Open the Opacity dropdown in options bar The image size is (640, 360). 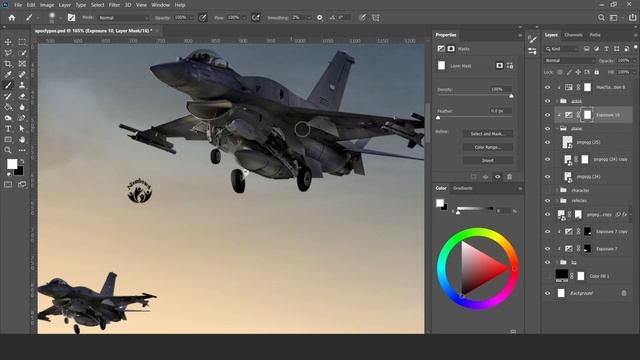(x=190, y=18)
